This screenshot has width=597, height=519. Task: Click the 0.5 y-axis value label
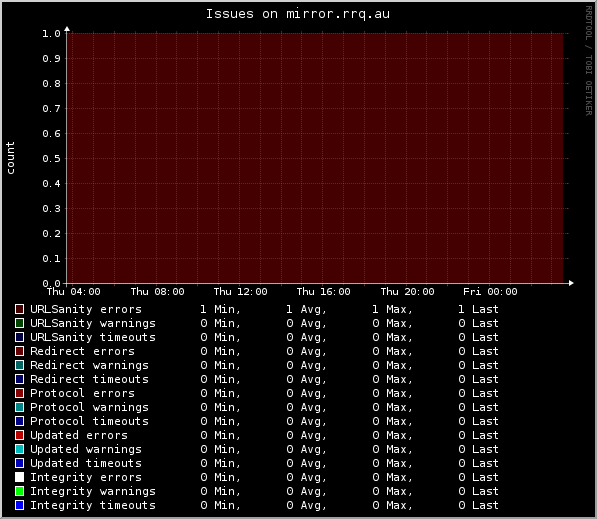click(x=51, y=158)
